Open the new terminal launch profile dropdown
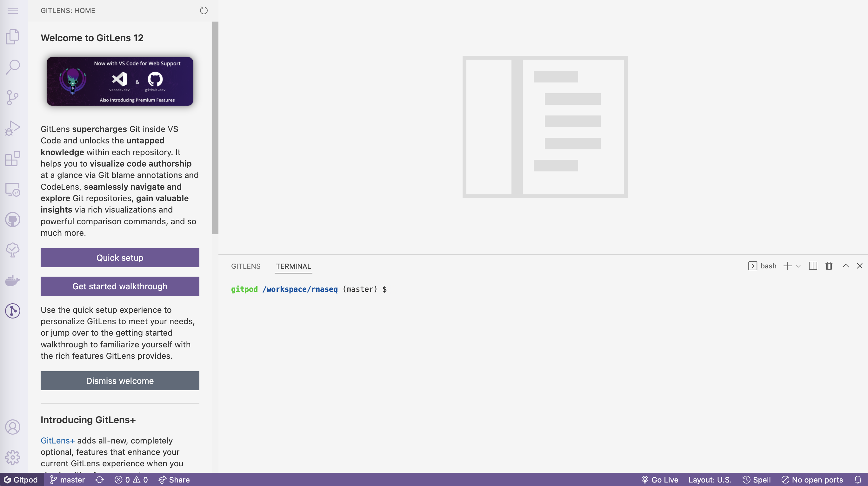This screenshot has height=486, width=868. (798, 266)
